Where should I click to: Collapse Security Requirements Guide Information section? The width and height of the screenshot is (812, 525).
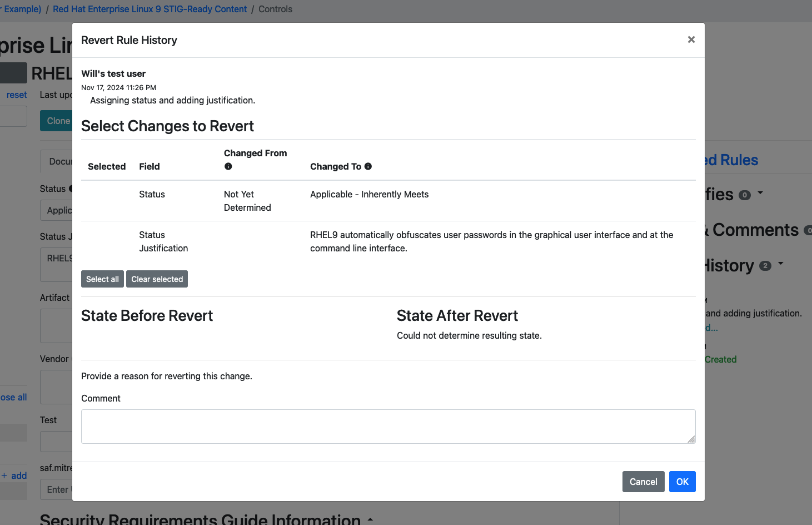click(370, 519)
